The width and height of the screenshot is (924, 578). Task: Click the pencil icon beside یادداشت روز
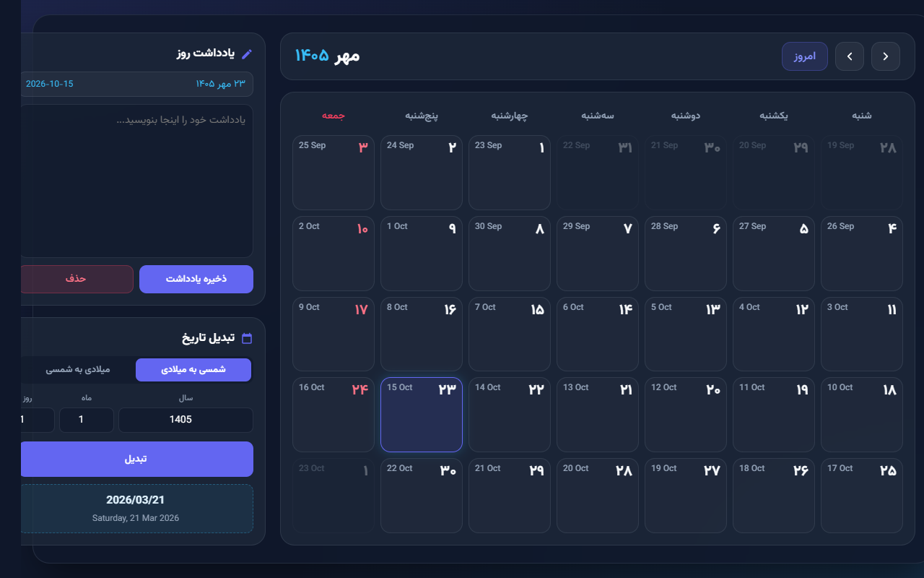point(247,53)
